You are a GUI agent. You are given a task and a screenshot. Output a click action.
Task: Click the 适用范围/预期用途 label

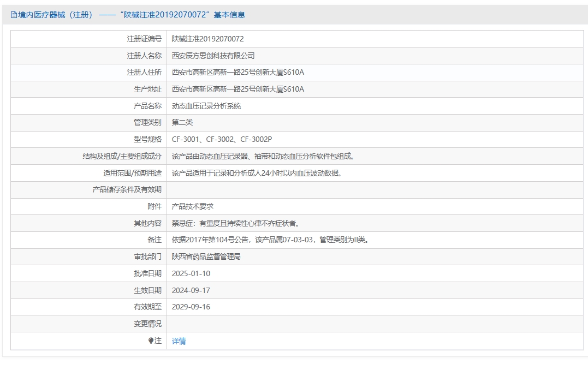(132, 173)
